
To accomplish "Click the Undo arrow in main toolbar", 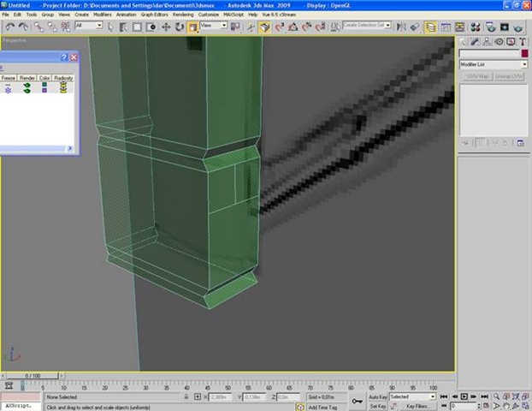I will (x=9, y=27).
